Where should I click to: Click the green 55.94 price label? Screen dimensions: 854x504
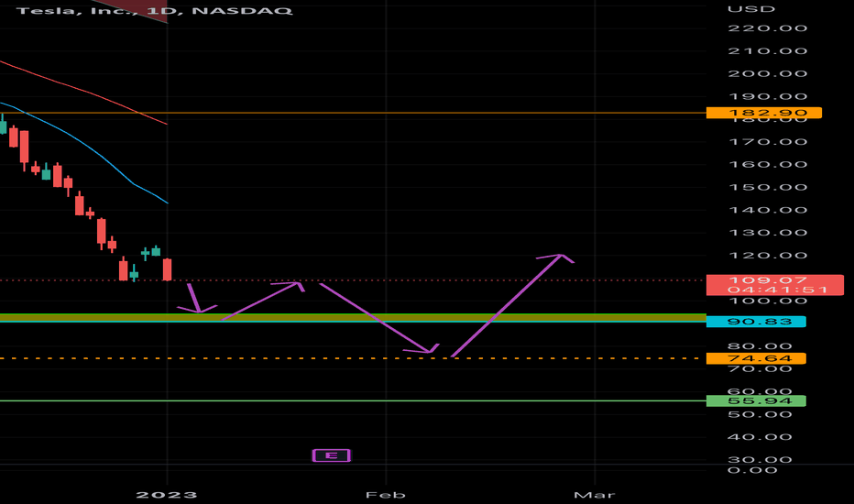click(756, 401)
